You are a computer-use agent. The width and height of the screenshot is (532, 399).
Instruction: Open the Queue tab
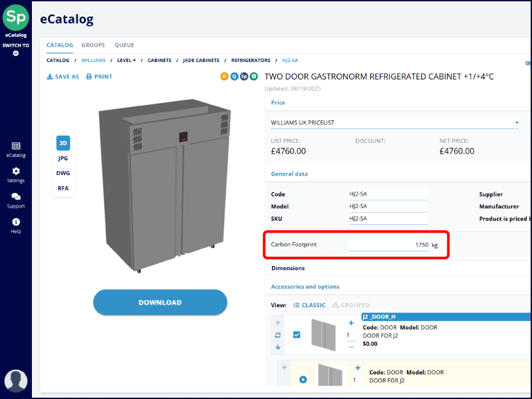pyautogui.click(x=124, y=45)
